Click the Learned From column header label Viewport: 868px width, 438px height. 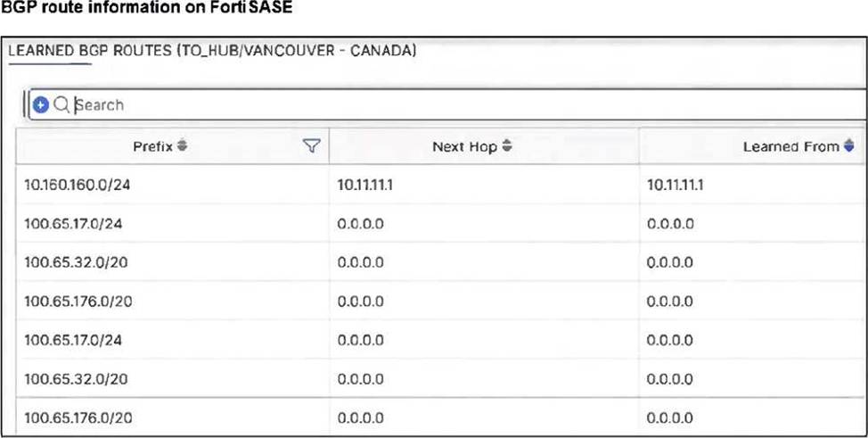tap(790, 146)
